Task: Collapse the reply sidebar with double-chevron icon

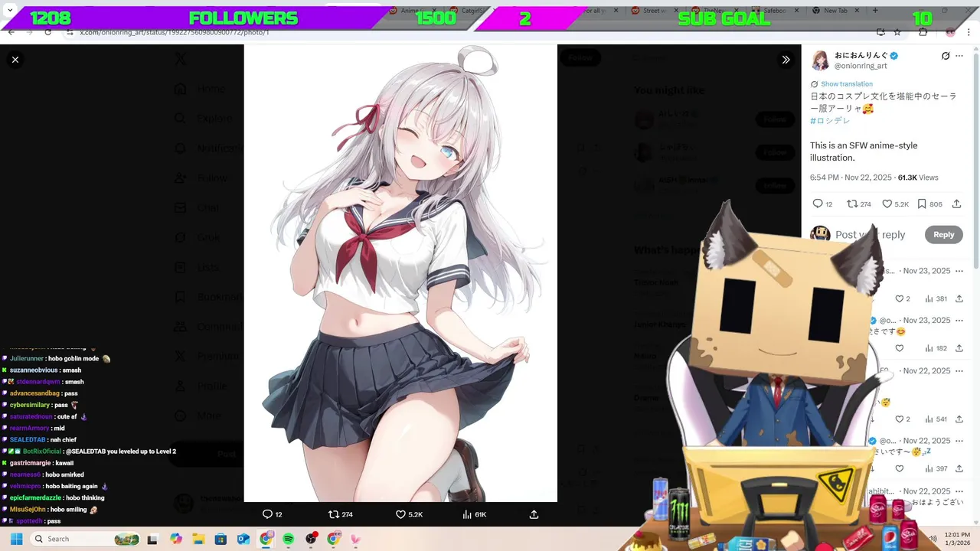Action: [786, 60]
